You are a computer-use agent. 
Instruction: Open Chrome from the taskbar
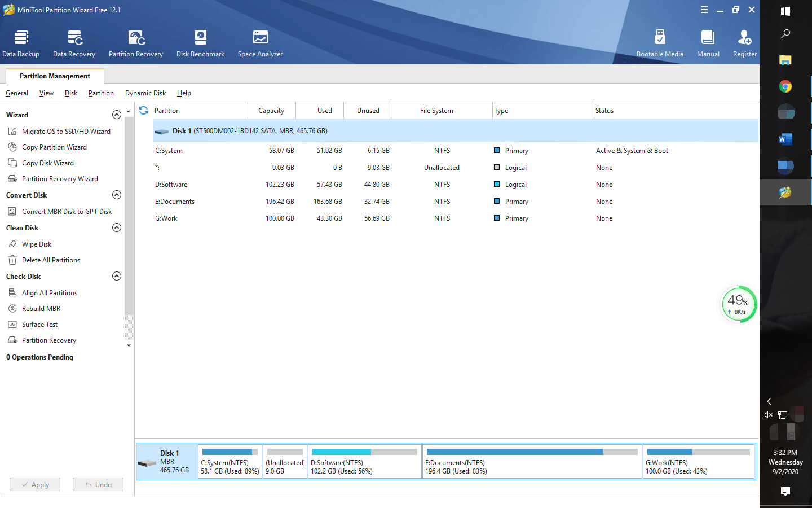pos(785,86)
